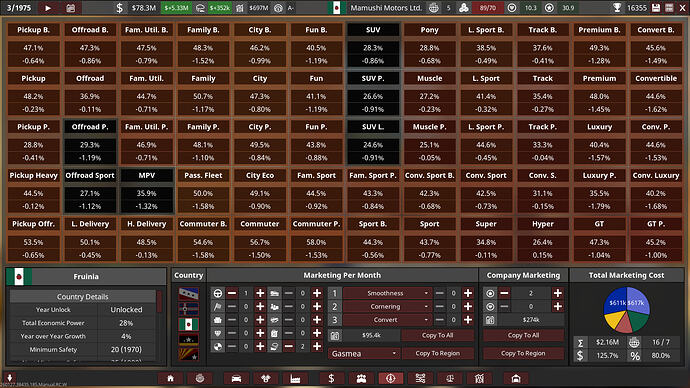
Task: Click the trophy score icon
Action: click(617, 8)
